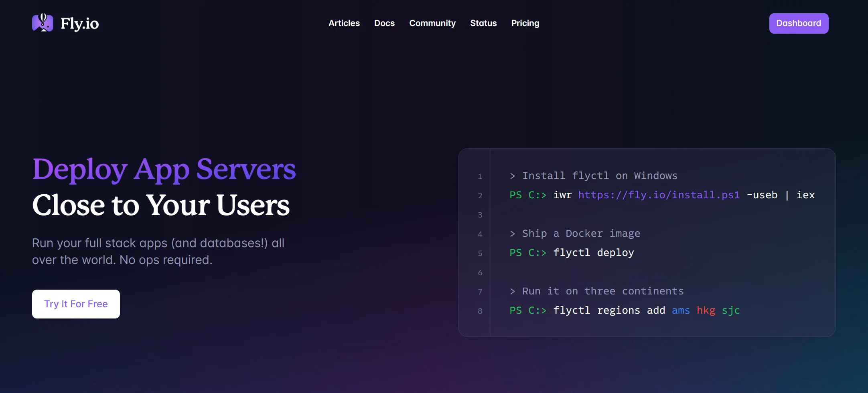
Task: View the Pricing page
Action: (525, 23)
